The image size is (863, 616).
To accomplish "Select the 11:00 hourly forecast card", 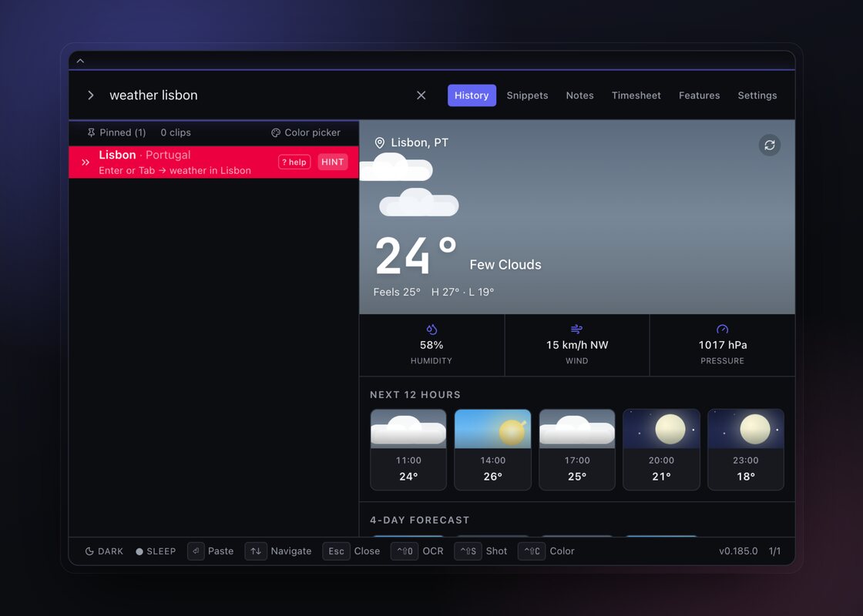I will (x=408, y=450).
